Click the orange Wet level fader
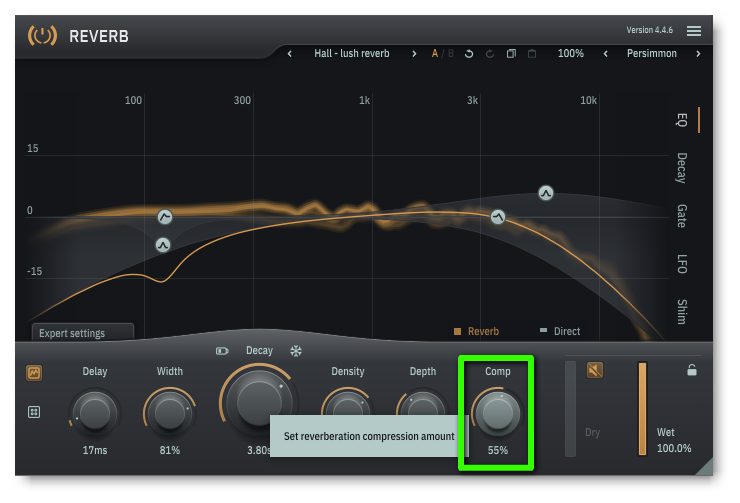The height and width of the screenshot is (503, 740). tap(642, 409)
